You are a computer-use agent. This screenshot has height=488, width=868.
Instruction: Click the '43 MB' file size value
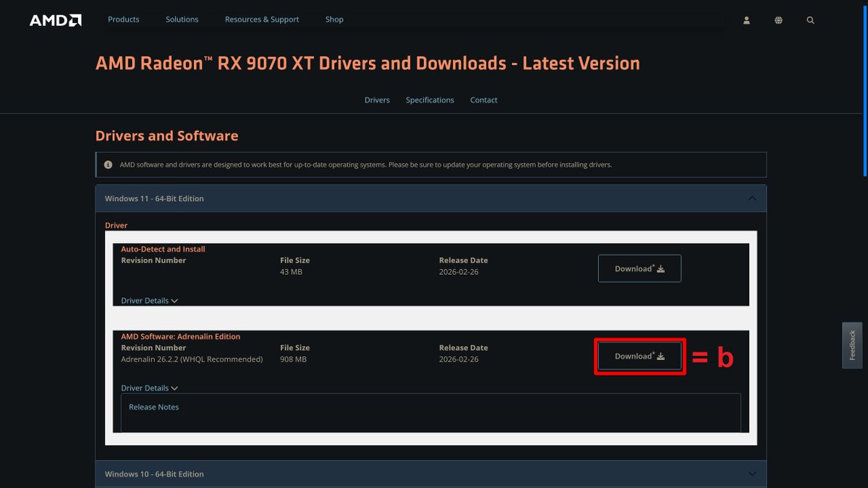coord(291,272)
